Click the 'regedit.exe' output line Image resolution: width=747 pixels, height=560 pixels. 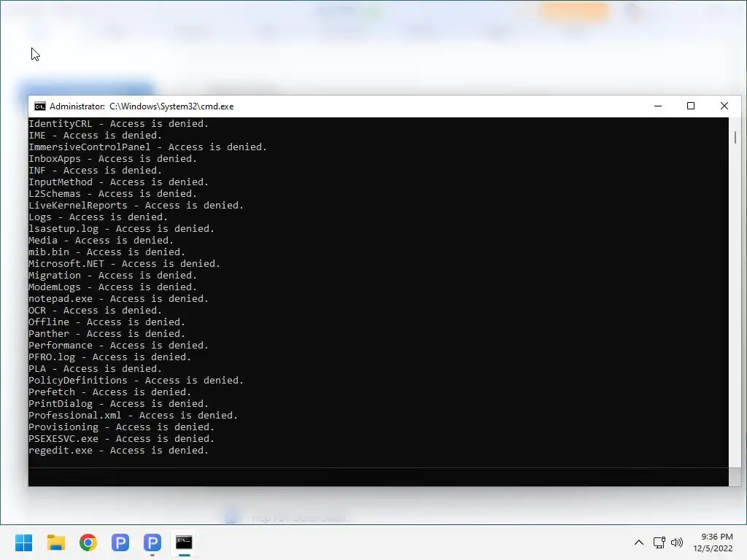click(x=119, y=451)
